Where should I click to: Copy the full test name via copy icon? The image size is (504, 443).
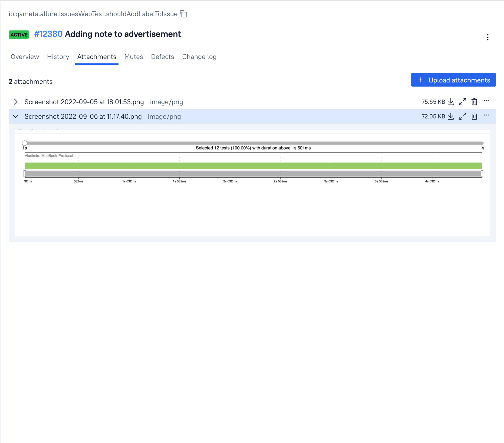[183, 14]
